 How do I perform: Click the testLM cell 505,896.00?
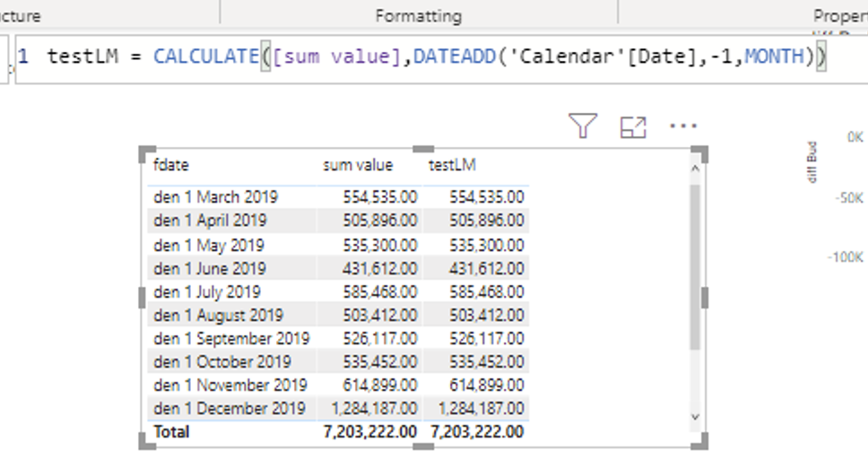click(x=487, y=221)
